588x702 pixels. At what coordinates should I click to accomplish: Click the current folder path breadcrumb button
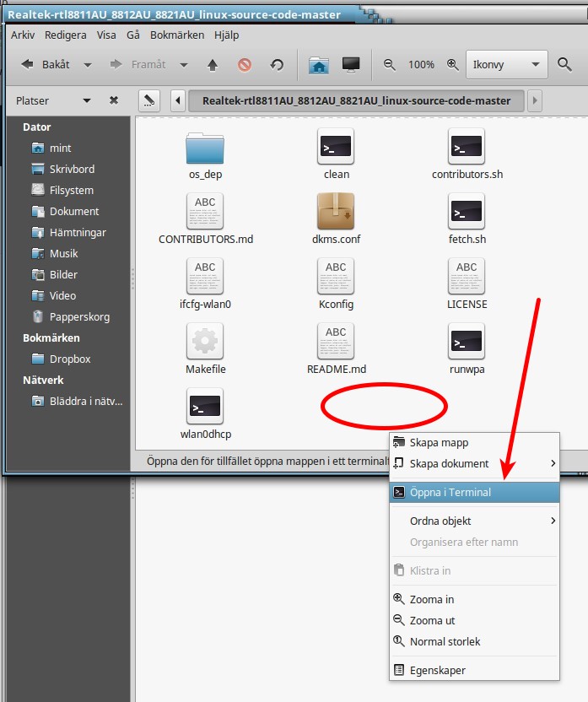[356, 100]
